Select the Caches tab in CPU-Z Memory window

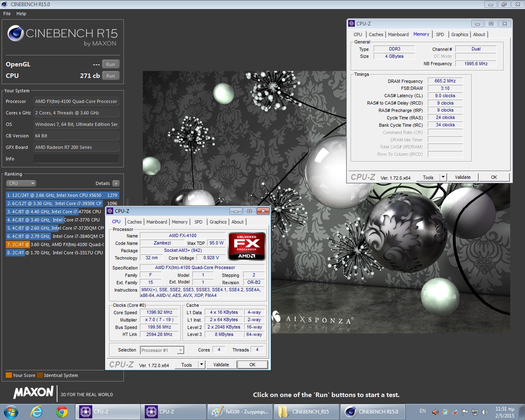(x=376, y=34)
